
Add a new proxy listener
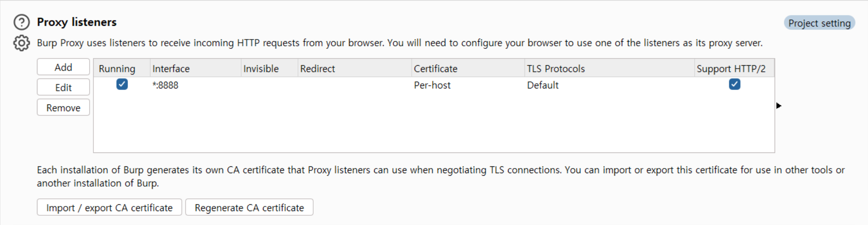(x=63, y=67)
